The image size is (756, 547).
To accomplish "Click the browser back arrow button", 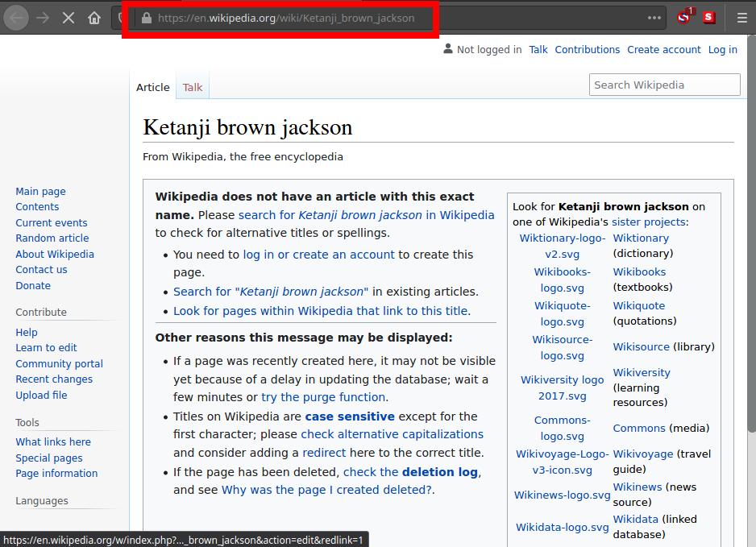I will pyautogui.click(x=16, y=19).
